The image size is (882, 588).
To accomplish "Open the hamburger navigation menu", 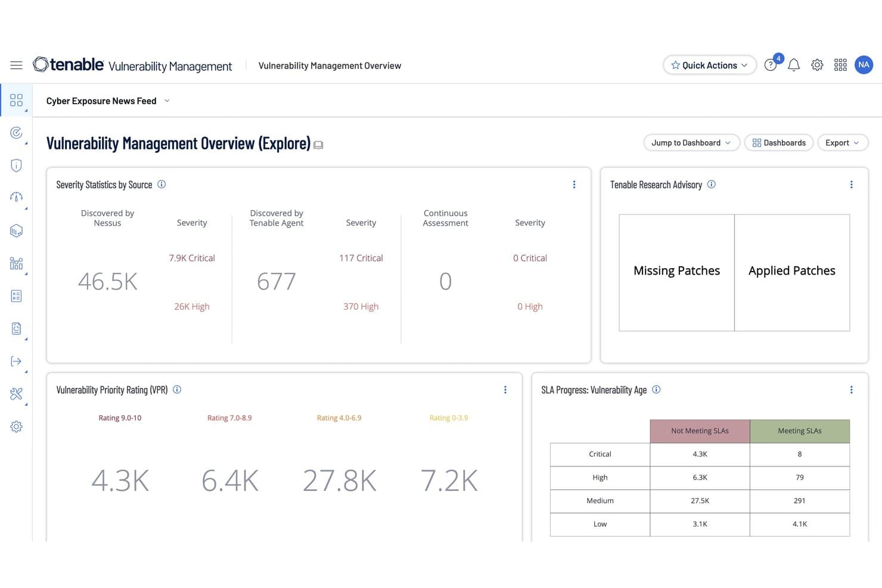I will 16,65.
